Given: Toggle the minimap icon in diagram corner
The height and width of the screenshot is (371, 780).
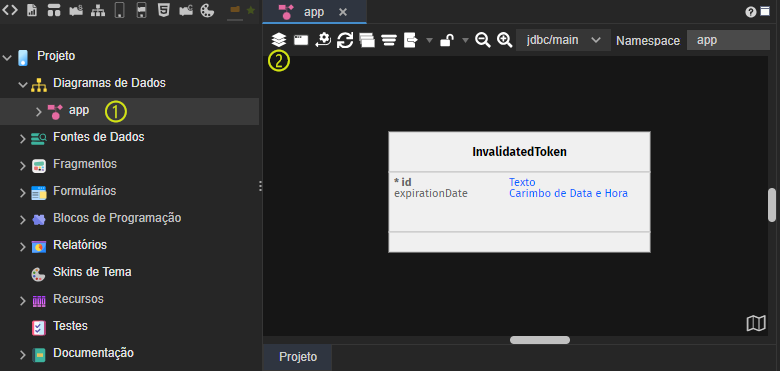Looking at the screenshot, I should point(756,323).
